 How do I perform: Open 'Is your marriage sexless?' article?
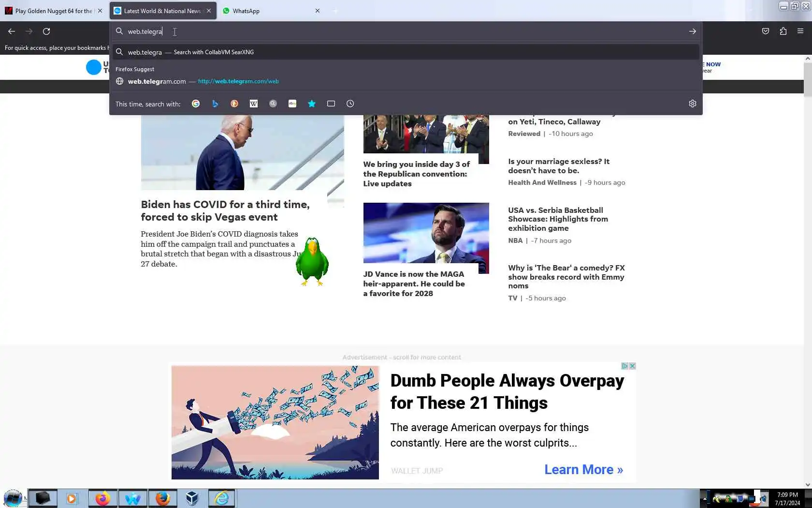click(559, 166)
